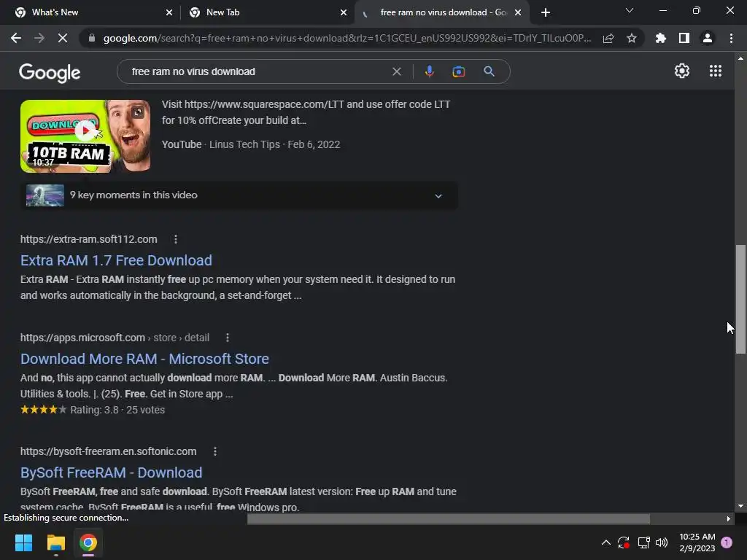Open options for apps.microsoft.com result
The image size is (747, 560).
tap(228, 338)
